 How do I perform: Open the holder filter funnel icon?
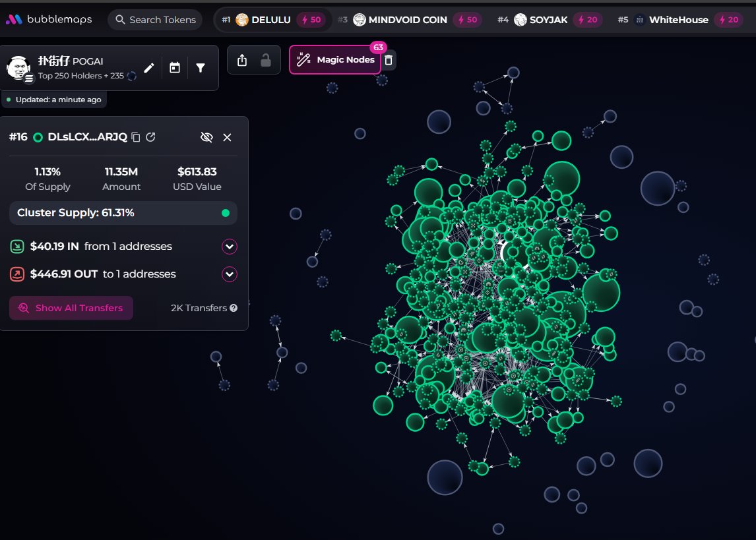(201, 68)
